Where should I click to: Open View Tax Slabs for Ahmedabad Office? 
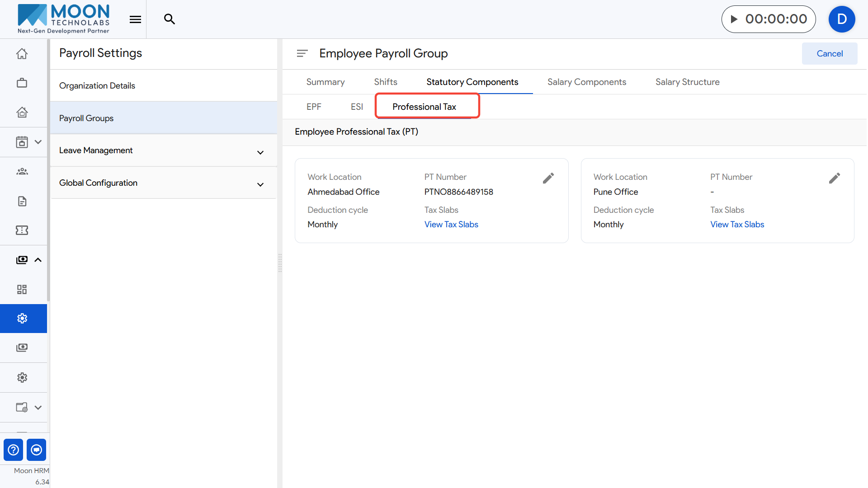pyautogui.click(x=451, y=225)
